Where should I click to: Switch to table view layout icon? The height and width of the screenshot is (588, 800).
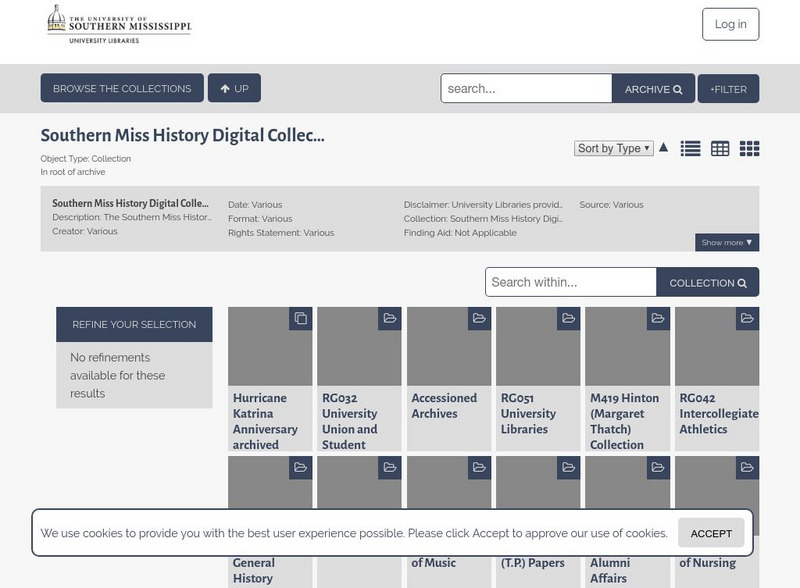point(720,148)
